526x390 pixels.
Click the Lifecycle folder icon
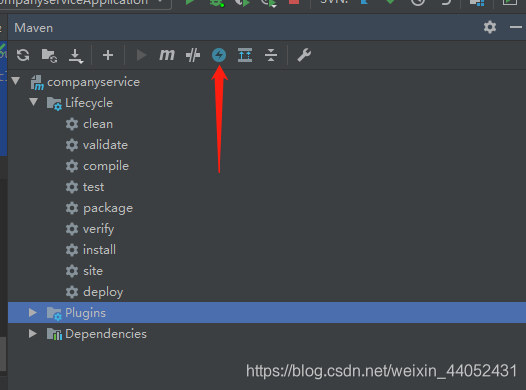[x=54, y=103]
